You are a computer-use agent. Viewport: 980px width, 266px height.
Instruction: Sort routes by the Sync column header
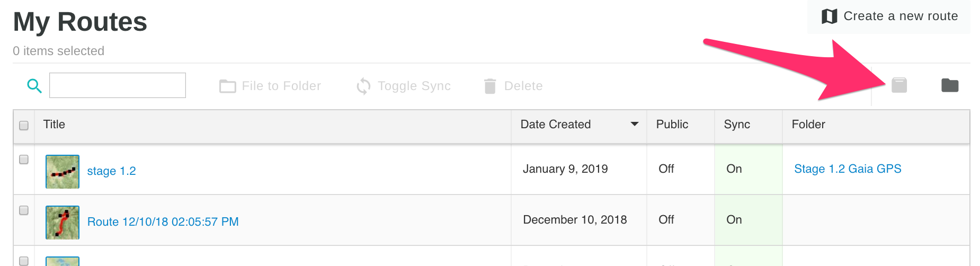[x=737, y=125]
